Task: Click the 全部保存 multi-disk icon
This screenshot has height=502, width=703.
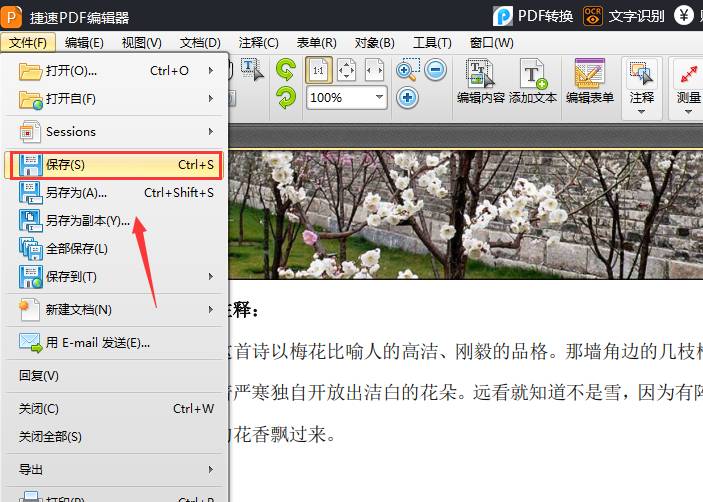Action: (30, 249)
